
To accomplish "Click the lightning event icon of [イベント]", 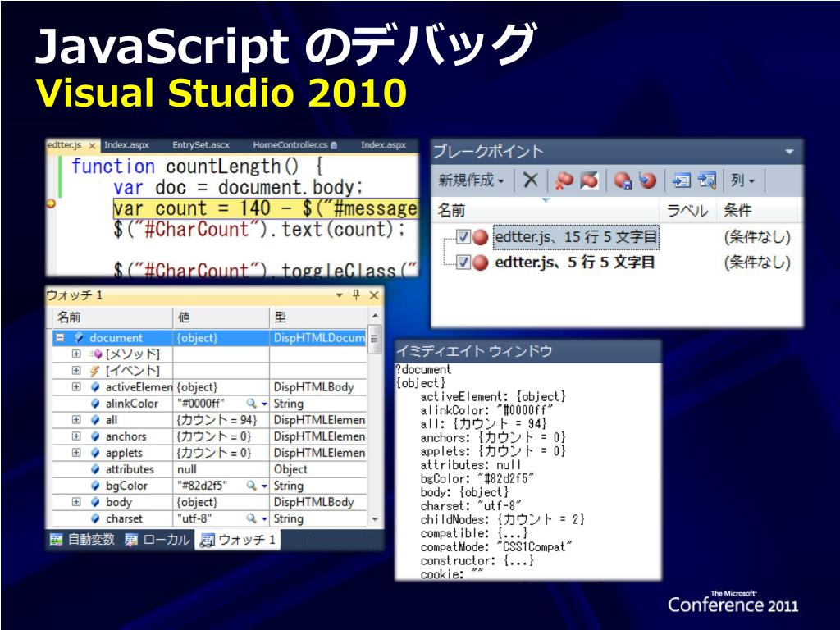I will pyautogui.click(x=95, y=371).
